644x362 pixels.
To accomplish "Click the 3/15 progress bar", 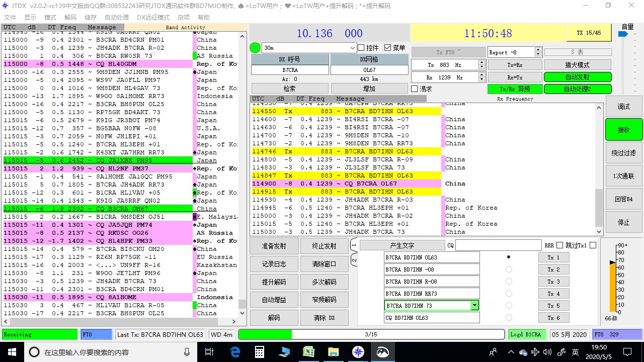I will click(371, 334).
